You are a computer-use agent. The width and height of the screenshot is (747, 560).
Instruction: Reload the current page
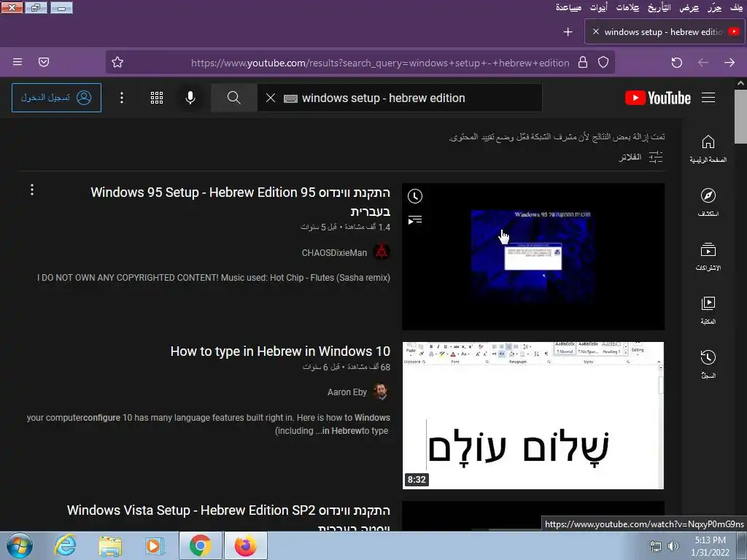(676, 63)
